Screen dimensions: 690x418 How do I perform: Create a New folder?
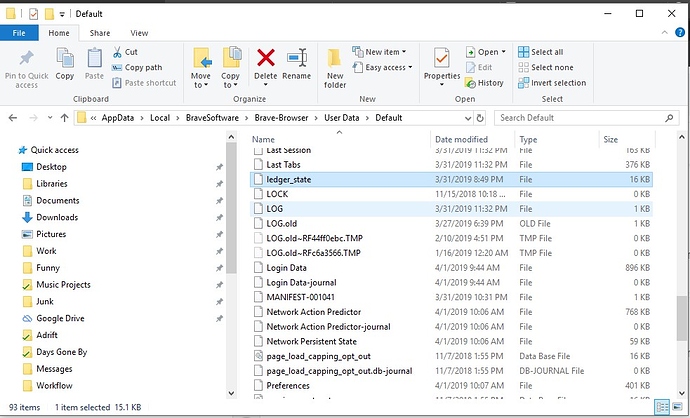click(335, 68)
